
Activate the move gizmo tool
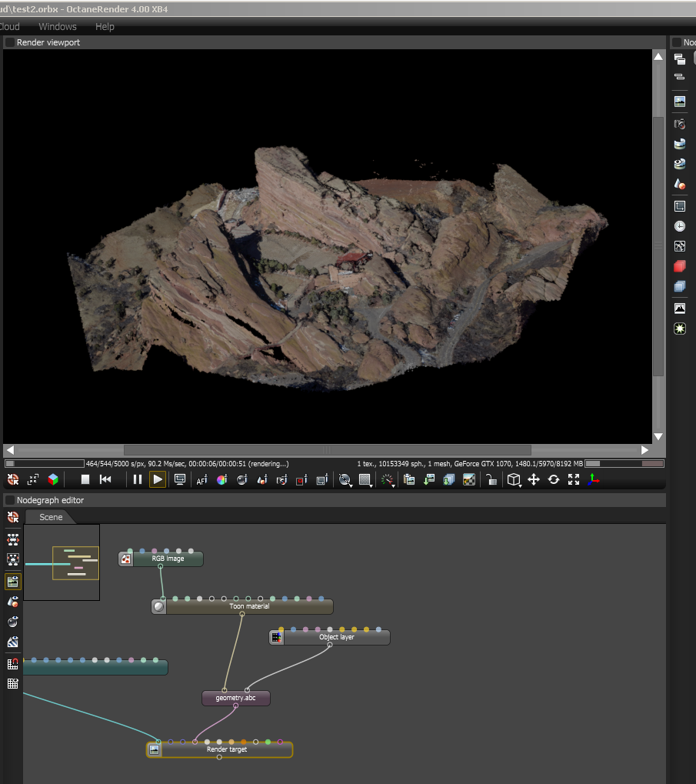click(x=534, y=479)
